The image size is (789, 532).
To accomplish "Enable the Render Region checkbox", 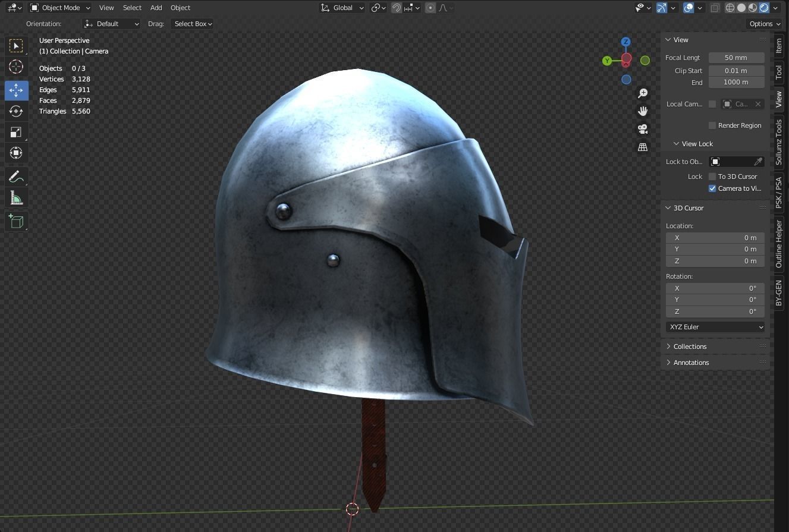I will tap(712, 125).
